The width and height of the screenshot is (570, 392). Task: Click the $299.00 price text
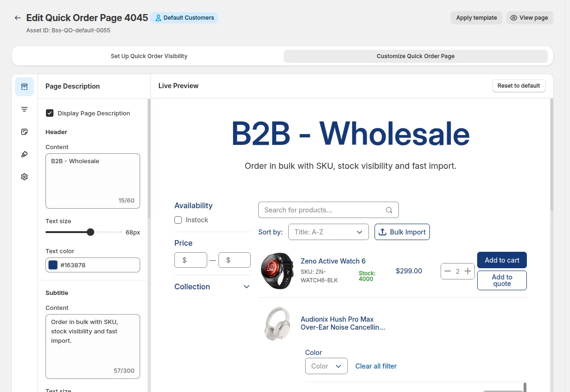409,271
